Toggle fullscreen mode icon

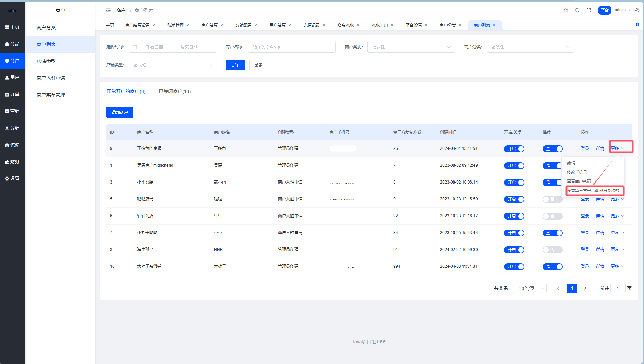pos(589,10)
